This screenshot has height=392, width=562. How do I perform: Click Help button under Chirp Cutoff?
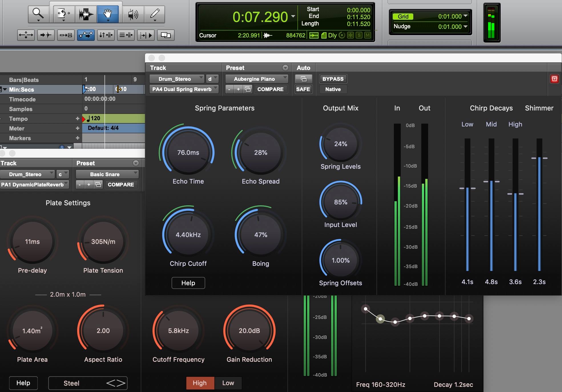[x=188, y=283]
